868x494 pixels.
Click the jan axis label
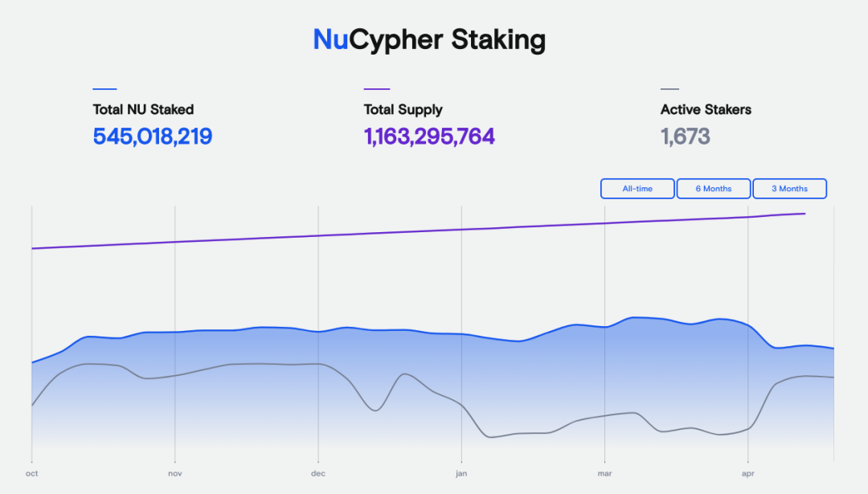coord(461,474)
